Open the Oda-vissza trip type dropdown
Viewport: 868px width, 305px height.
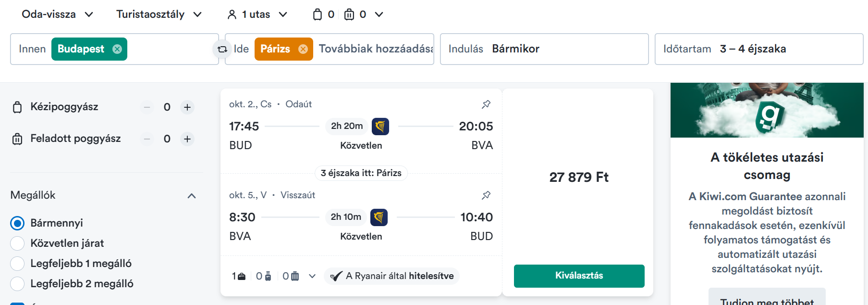click(57, 14)
